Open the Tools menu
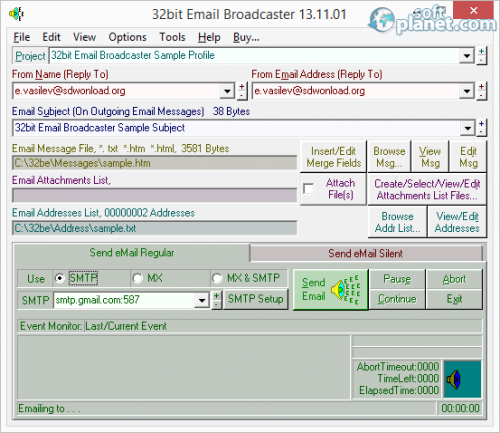This screenshot has width=500, height=433. click(172, 37)
